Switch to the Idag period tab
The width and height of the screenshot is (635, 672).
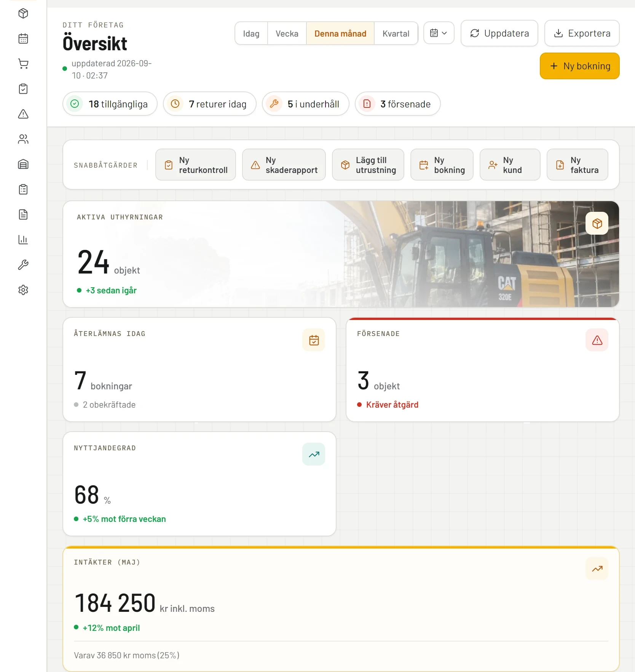pos(251,34)
